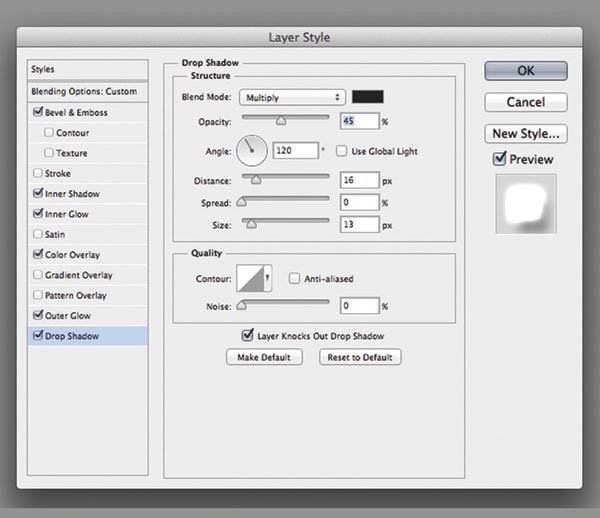Open the Blend Mode Multiply dropdown
This screenshot has height=518, width=600.
click(291, 97)
